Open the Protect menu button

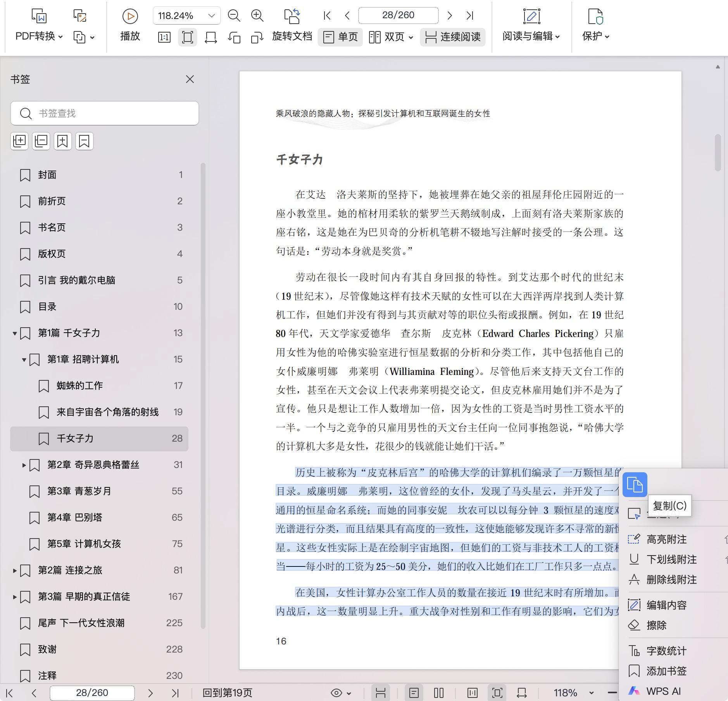pyautogui.click(x=595, y=36)
